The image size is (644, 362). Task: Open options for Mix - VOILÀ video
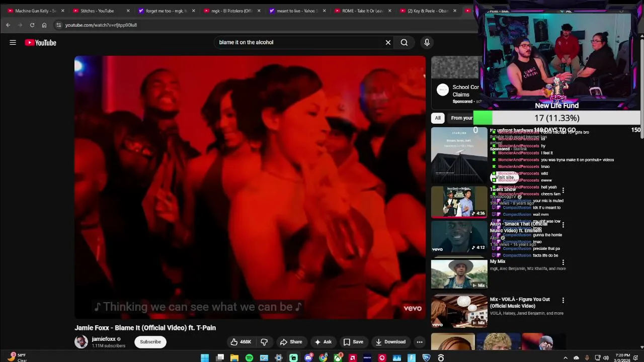pos(563,300)
